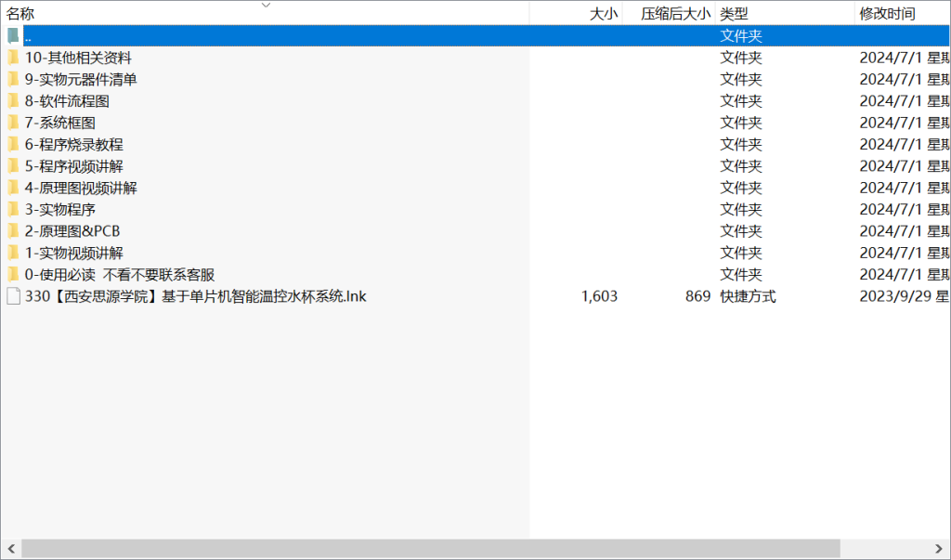Select the folder icon of 8-软件流程图

coord(12,100)
